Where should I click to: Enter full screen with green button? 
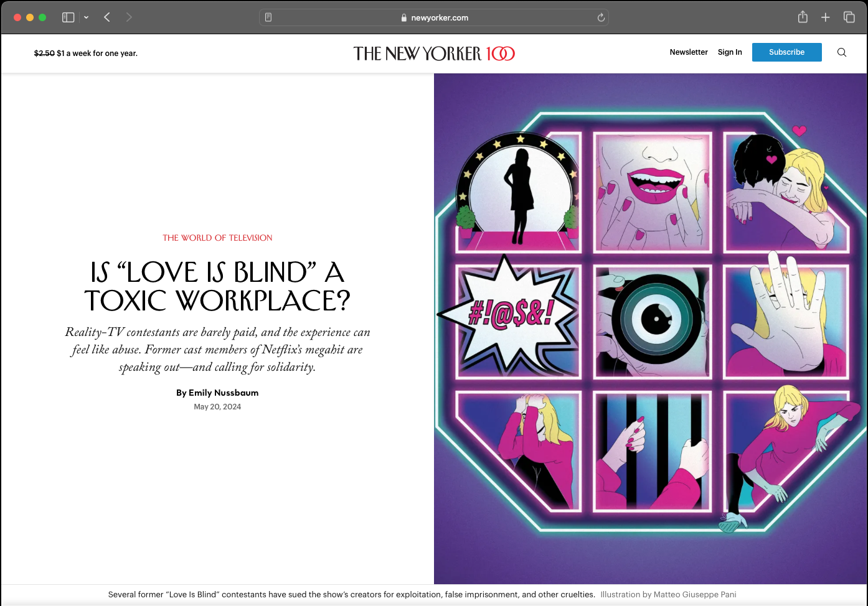click(x=42, y=17)
